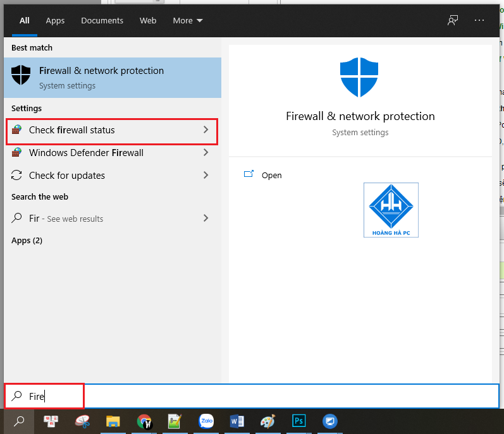Expand the Check firewall status arrow
This screenshot has height=434, width=504.
click(x=206, y=130)
